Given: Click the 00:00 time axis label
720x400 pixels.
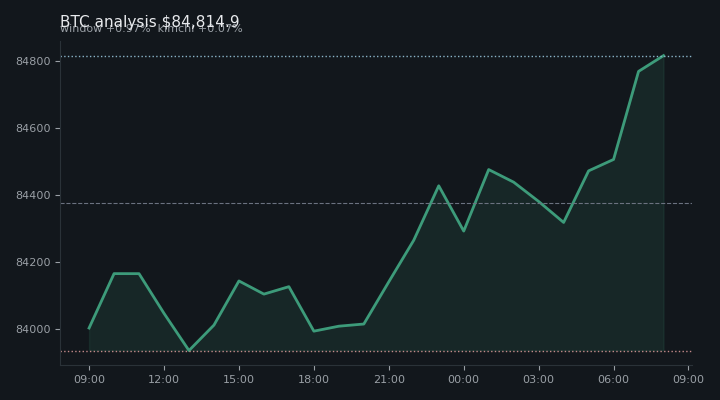Looking at the screenshot, I should 464,379.
